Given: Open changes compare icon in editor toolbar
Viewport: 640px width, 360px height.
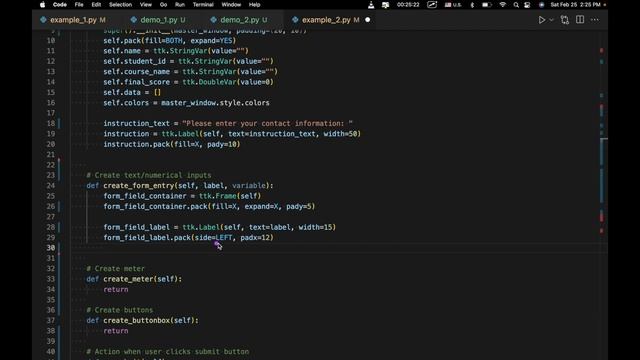Looking at the screenshot, I should point(565,20).
